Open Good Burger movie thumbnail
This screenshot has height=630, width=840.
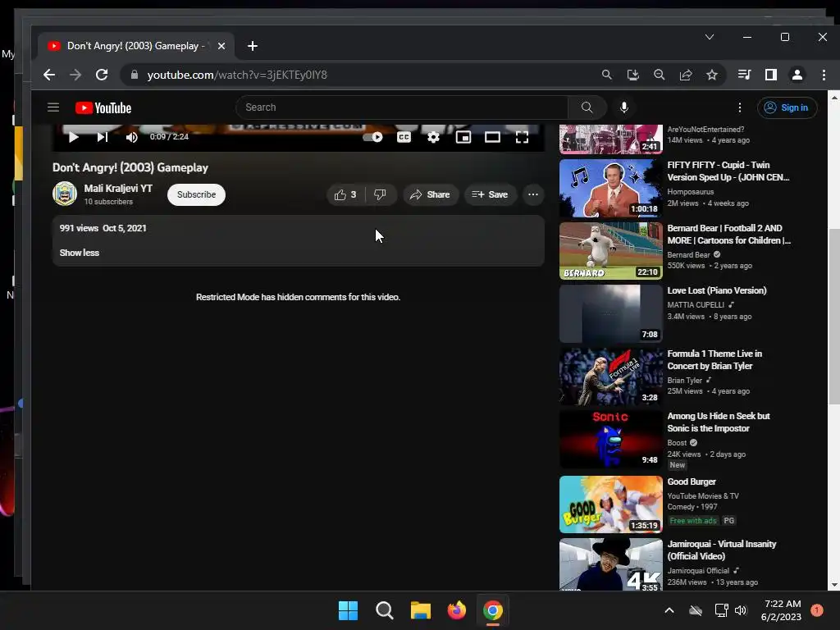tap(610, 504)
